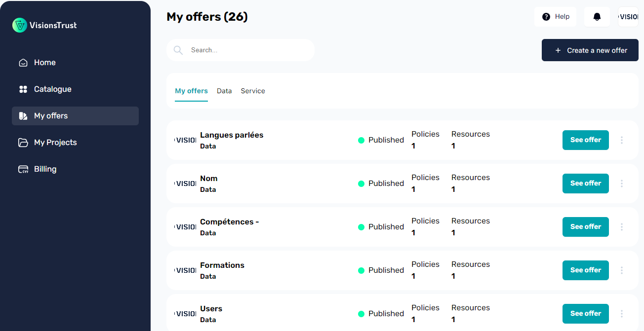Open options menu for Langues parlées
This screenshot has height=331, width=644.
[x=622, y=140]
